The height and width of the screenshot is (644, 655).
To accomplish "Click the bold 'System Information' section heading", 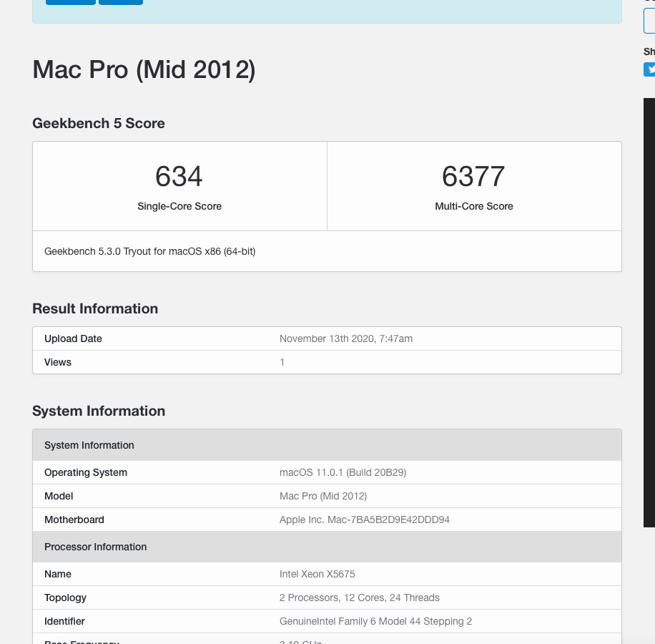I will click(99, 411).
